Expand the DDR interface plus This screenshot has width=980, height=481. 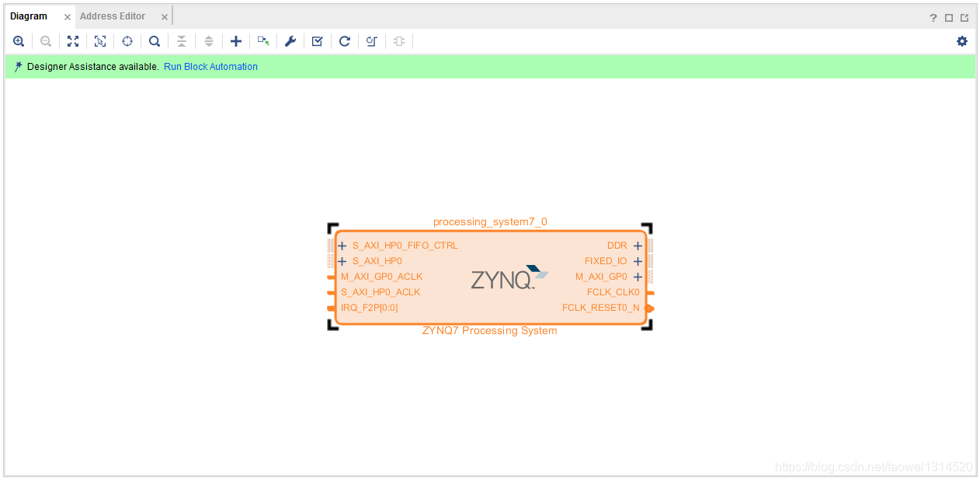[x=638, y=246]
